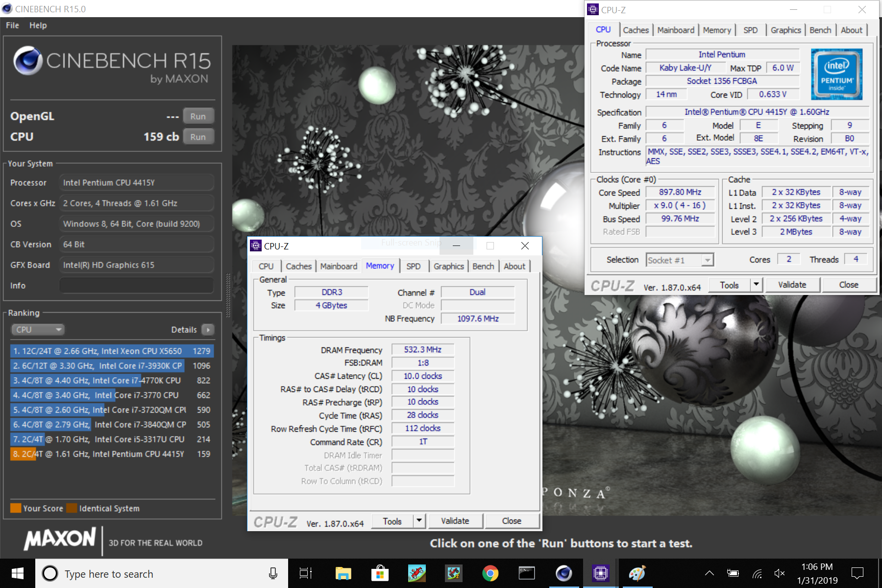Click Validate in Memory CPU-Z window
Image resolution: width=882 pixels, height=588 pixels.
point(455,521)
